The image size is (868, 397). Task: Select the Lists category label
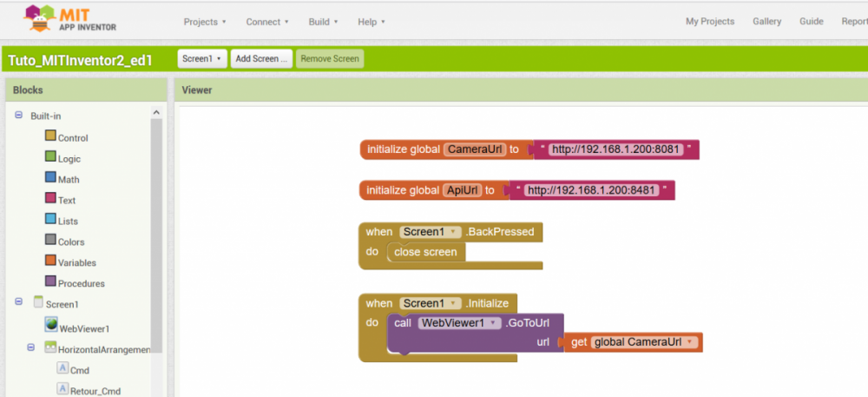(x=68, y=221)
